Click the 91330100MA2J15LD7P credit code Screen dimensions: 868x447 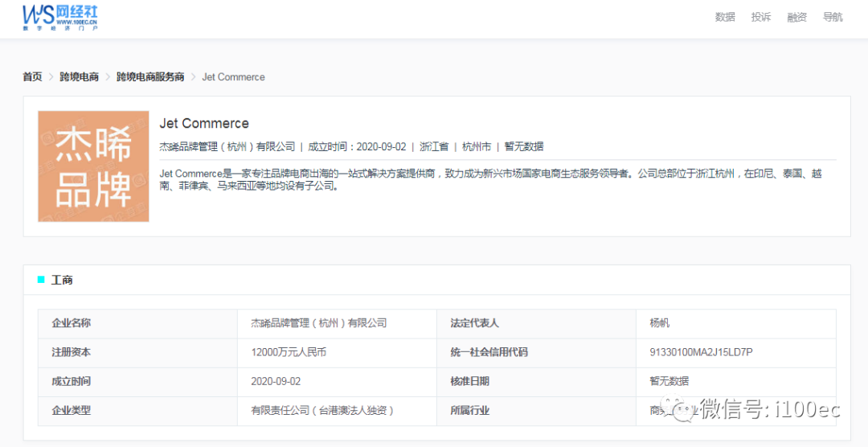[702, 352]
